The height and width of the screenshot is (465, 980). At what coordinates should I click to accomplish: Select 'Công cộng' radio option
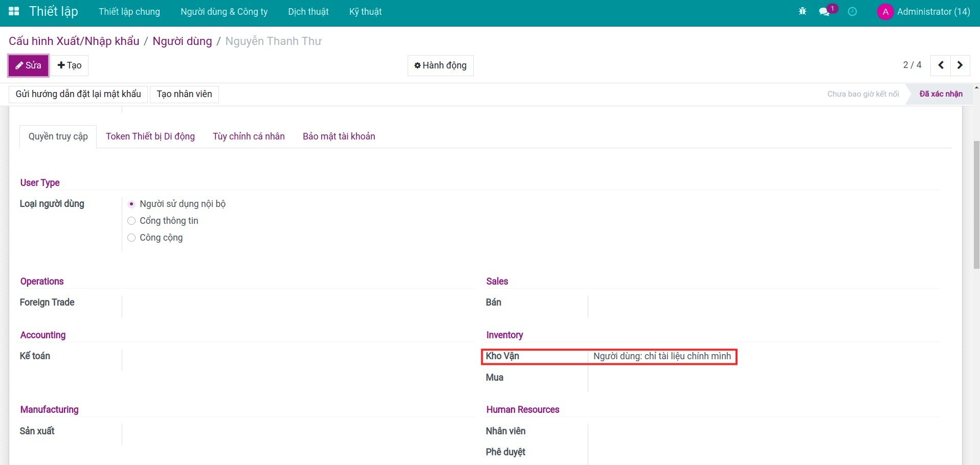coord(131,238)
